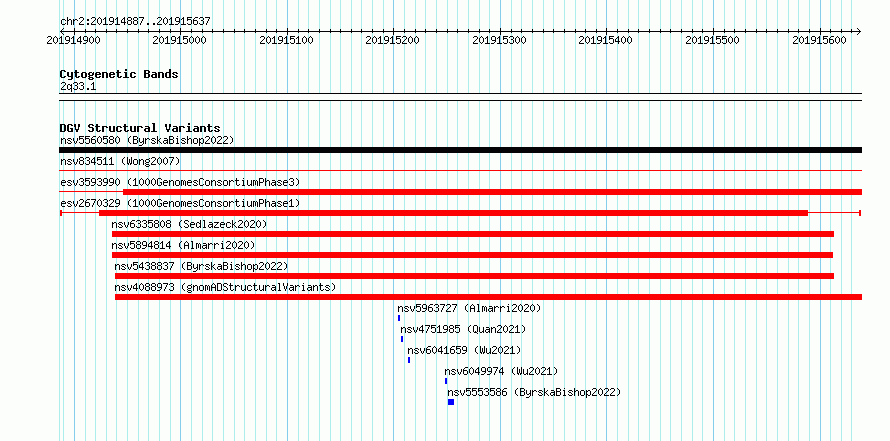Open the nsv834511 (Wong2007) label
Viewport: 890px width, 441px height.
tap(120, 161)
